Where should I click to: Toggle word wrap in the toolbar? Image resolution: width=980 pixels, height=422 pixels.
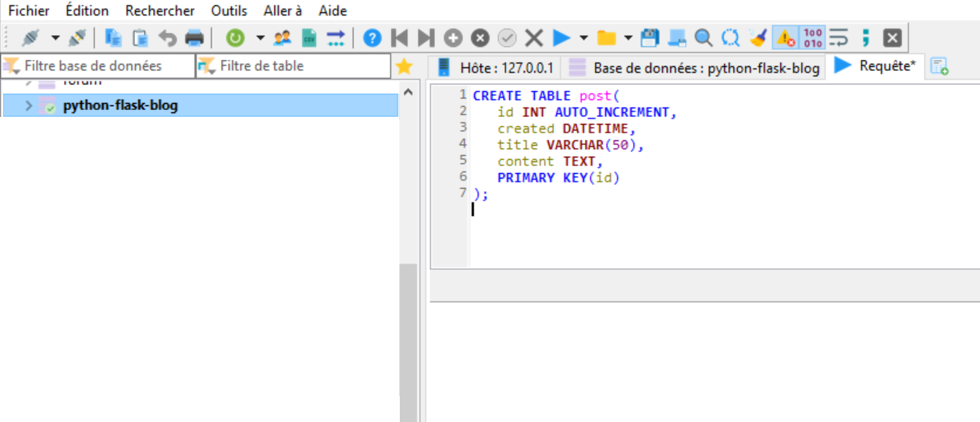tap(839, 37)
